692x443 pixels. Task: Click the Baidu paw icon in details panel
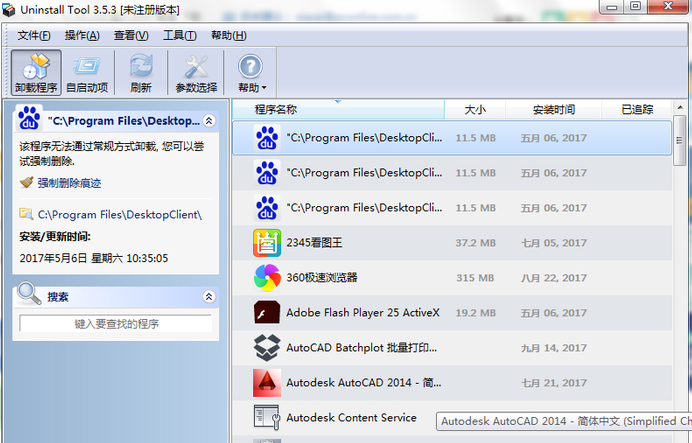[29, 118]
